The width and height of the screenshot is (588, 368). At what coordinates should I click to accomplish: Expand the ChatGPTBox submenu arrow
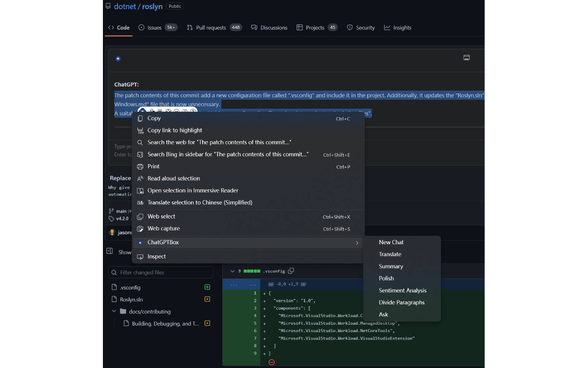pos(357,242)
